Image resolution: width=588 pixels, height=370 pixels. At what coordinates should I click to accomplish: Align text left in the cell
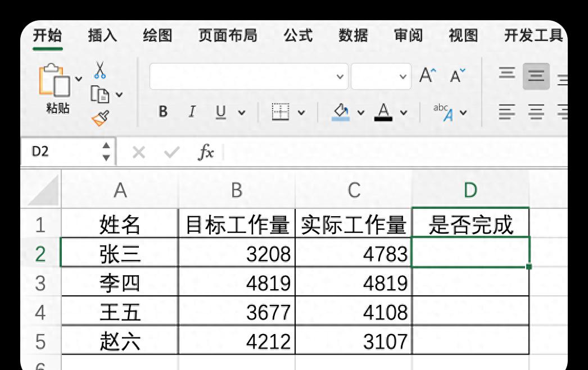(507, 112)
